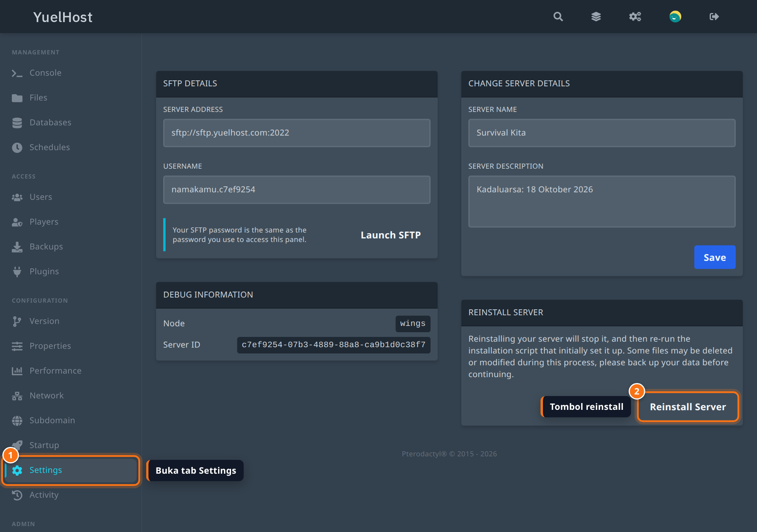Select the Server ID UUID value
This screenshot has height=532, width=757.
click(334, 345)
